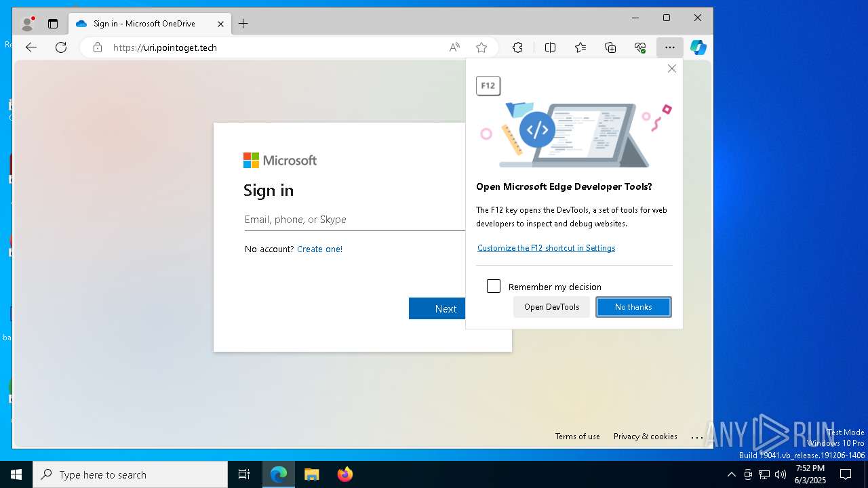
Task: Launch Firefox from the taskbar
Action: tap(344, 474)
